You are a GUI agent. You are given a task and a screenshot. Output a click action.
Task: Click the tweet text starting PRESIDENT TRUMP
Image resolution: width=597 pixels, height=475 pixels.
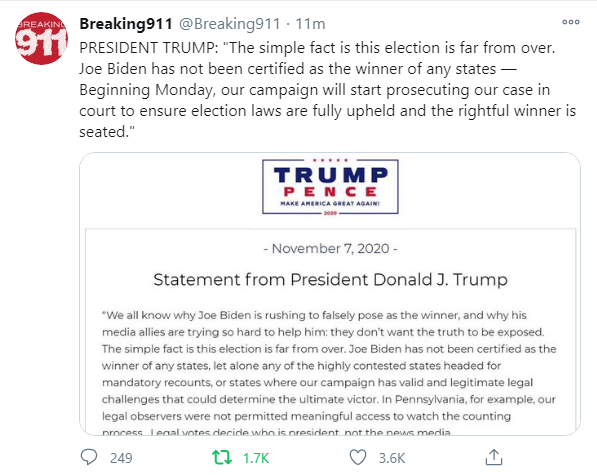click(327, 90)
